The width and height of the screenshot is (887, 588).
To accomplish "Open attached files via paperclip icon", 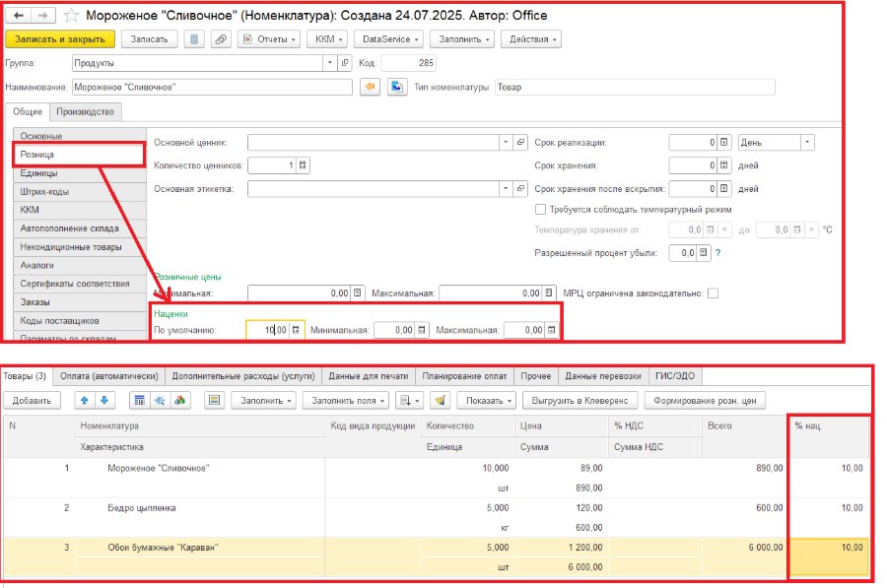I will [x=221, y=39].
